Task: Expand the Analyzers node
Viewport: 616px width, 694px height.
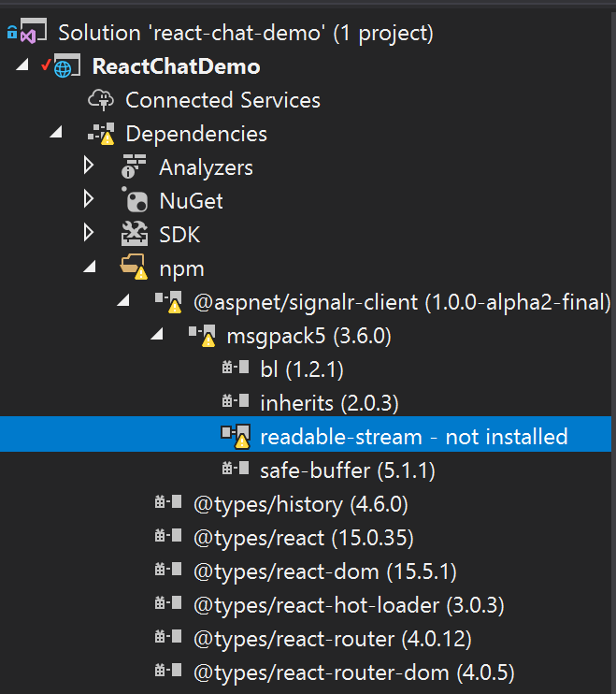Action: pyautogui.click(x=89, y=166)
